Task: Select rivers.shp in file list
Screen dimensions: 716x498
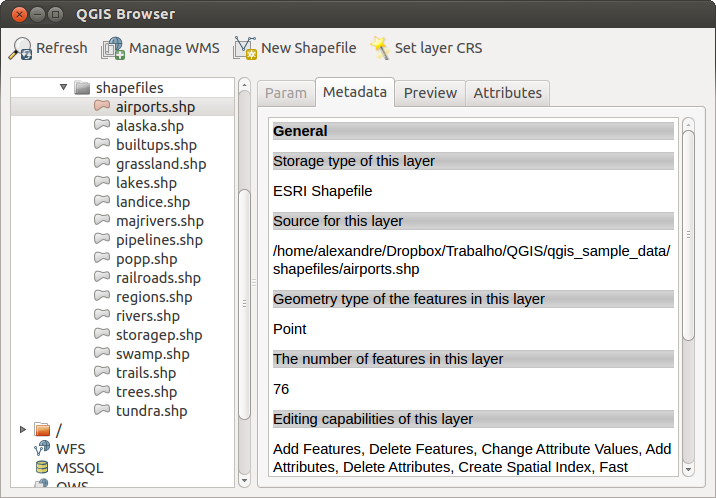Action: tap(147, 316)
